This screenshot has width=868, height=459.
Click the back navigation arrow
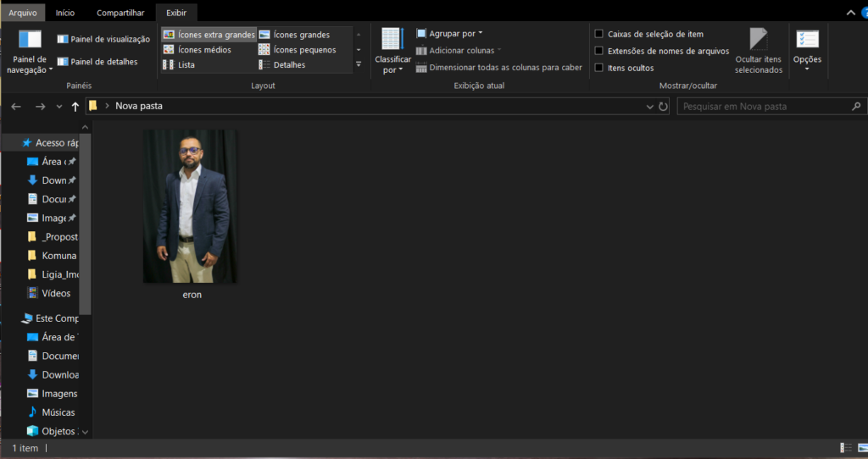pyautogui.click(x=16, y=107)
